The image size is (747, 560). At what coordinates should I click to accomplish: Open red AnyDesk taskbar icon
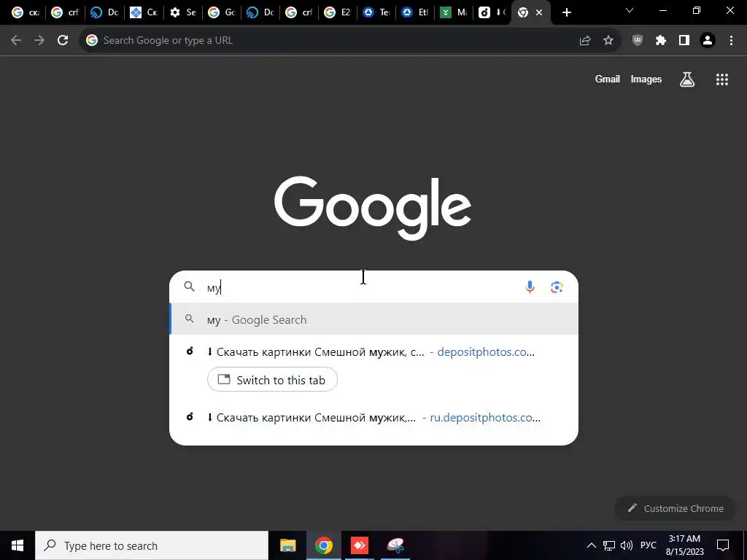[x=360, y=545]
